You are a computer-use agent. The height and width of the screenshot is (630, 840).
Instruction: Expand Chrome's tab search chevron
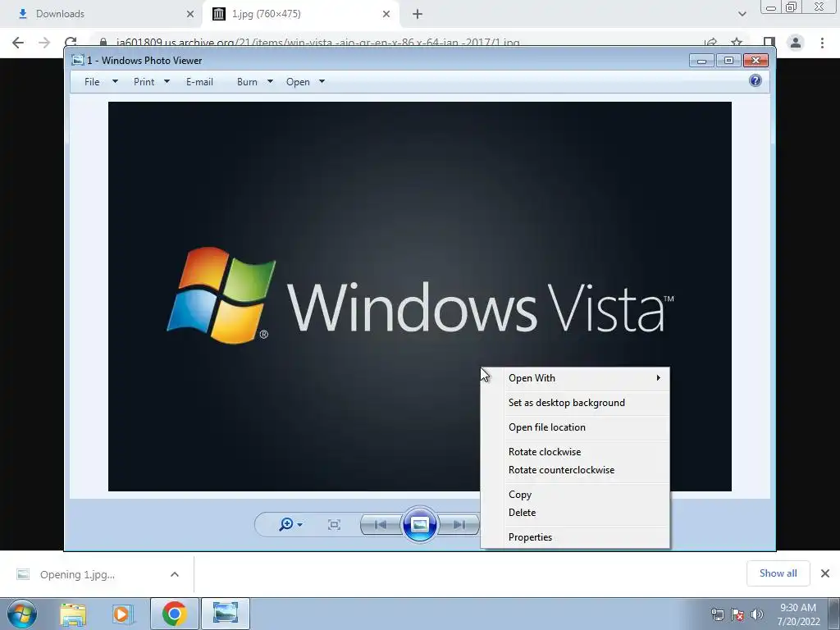(742, 14)
